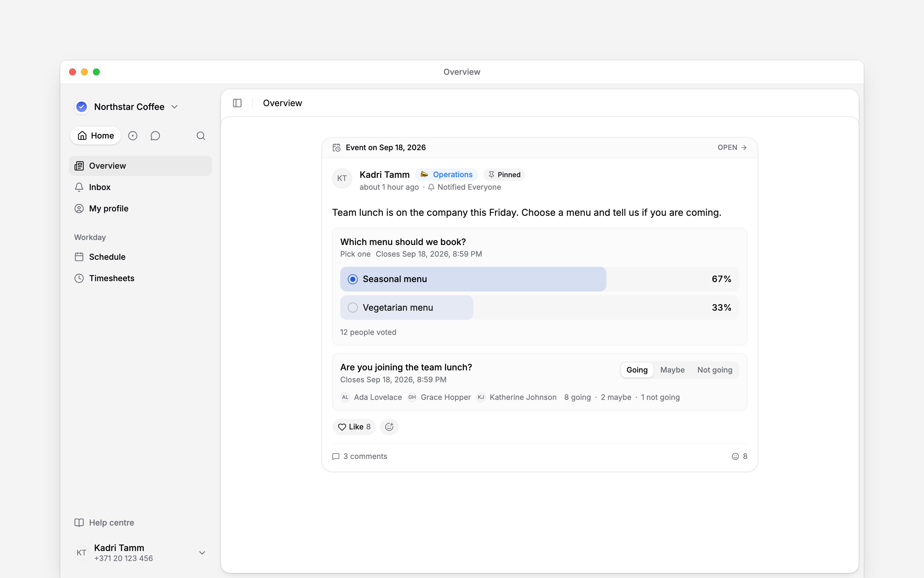The image size is (924, 578).
Task: Click the KT avatar in sidebar footer
Action: tap(81, 553)
